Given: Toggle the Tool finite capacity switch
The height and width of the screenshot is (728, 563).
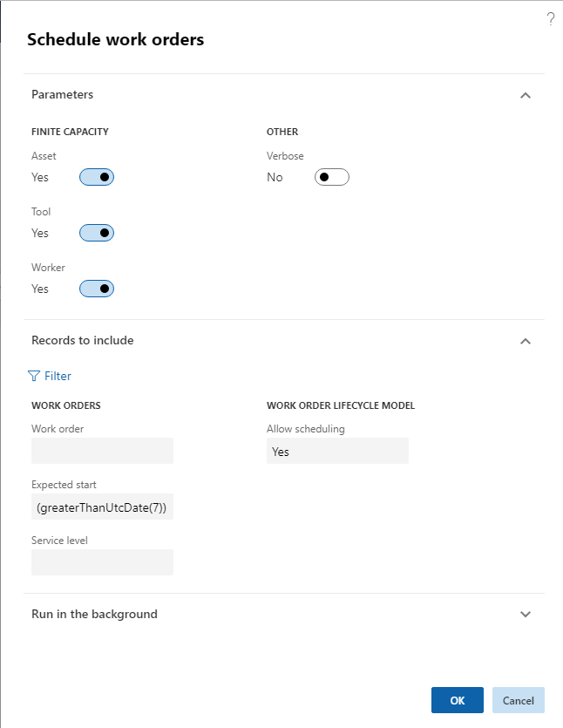Looking at the screenshot, I should [x=97, y=233].
